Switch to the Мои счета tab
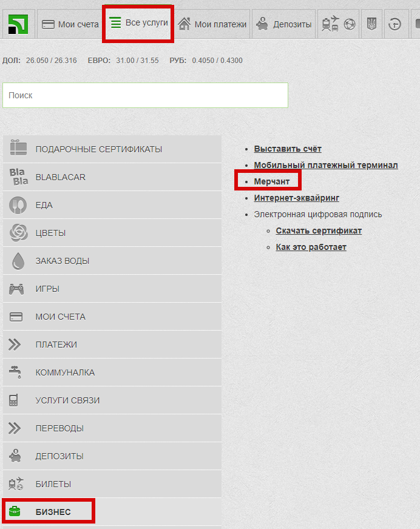Image resolution: width=420 pixels, height=529 pixels. click(x=70, y=24)
